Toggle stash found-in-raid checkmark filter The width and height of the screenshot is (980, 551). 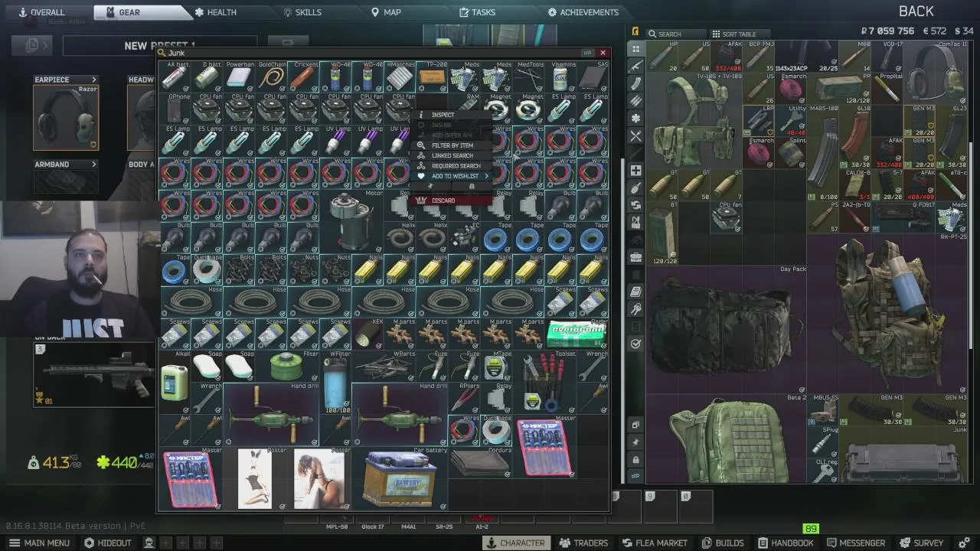tap(635, 344)
